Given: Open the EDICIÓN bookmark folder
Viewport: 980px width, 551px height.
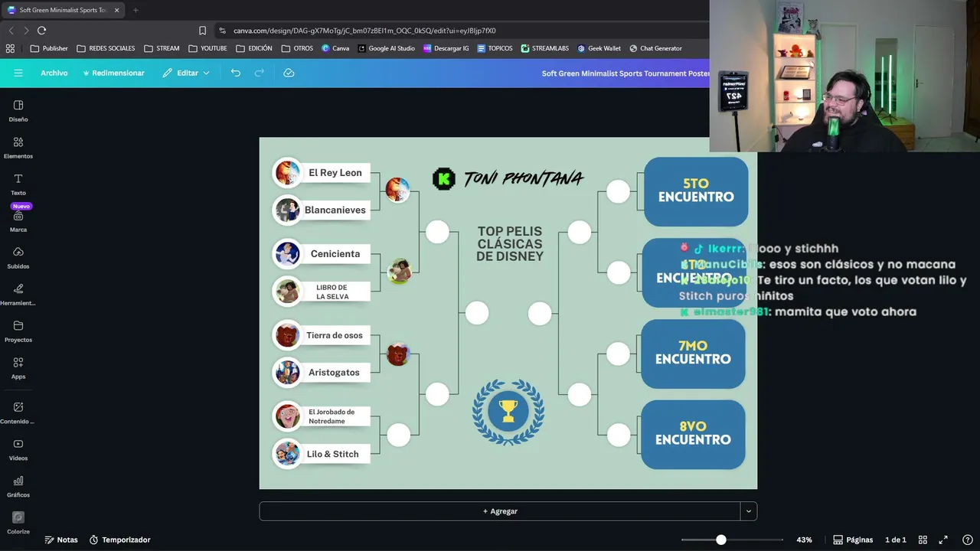Looking at the screenshot, I should pos(254,48).
